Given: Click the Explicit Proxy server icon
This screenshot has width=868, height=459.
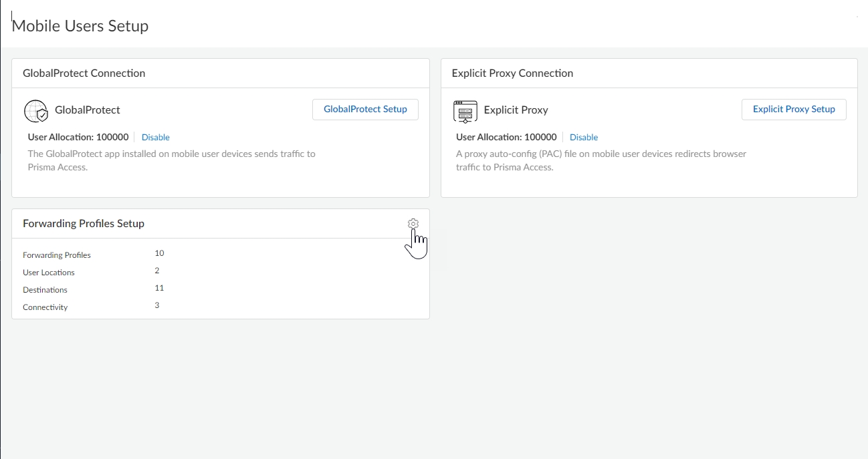Looking at the screenshot, I should coord(465,111).
